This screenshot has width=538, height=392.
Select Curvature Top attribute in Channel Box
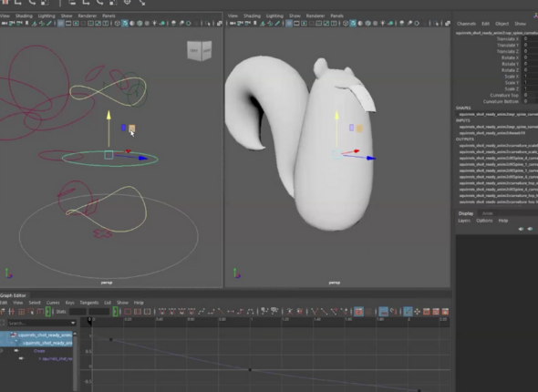point(504,95)
